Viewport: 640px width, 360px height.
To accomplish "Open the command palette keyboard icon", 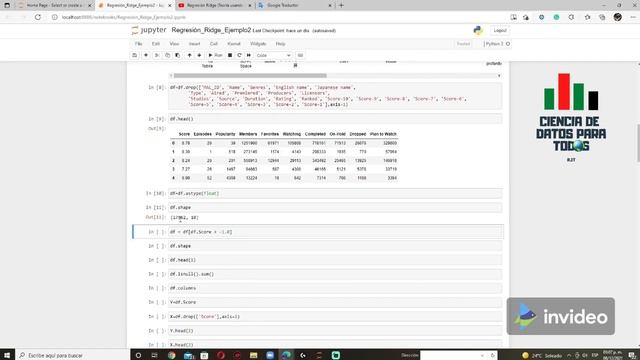I will pos(300,55).
